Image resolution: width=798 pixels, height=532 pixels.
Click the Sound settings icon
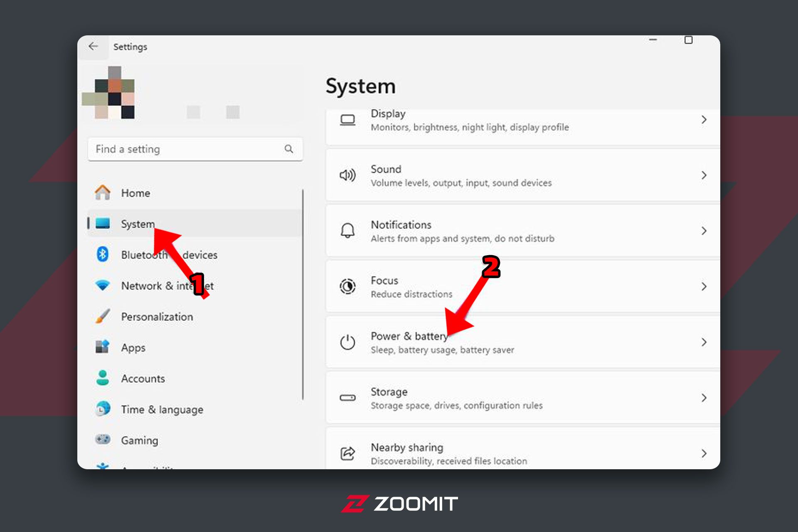347,177
